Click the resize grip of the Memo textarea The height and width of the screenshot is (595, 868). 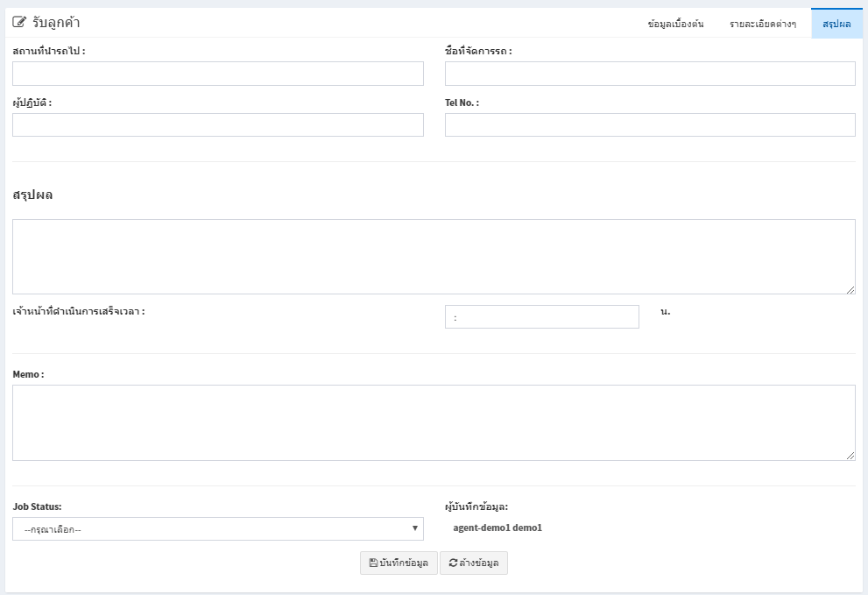(x=850, y=456)
